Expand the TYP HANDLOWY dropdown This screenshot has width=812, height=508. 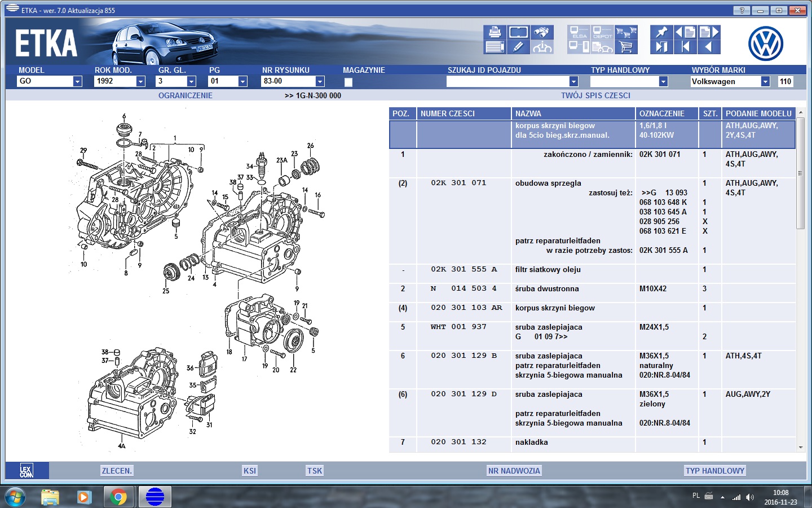tap(663, 81)
